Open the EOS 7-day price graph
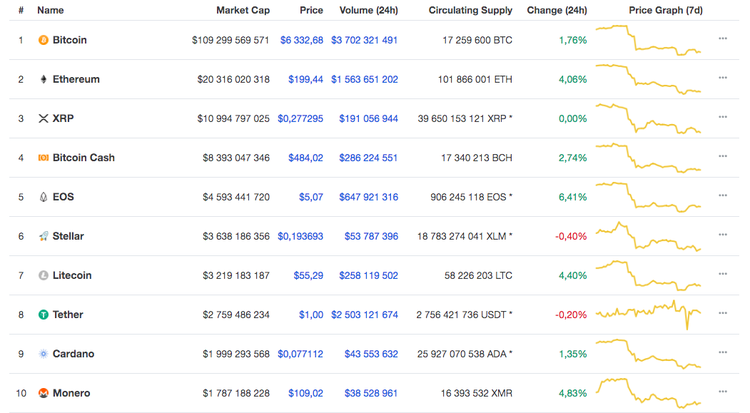 [x=648, y=197]
